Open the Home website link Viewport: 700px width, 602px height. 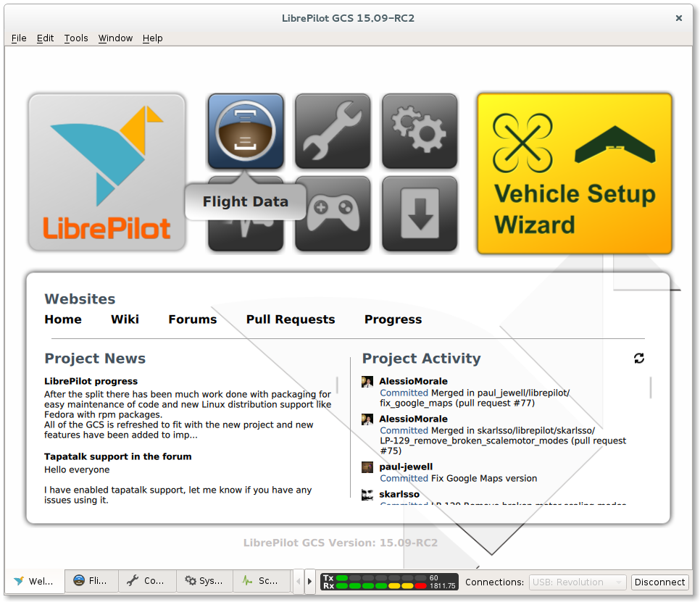[x=63, y=319]
